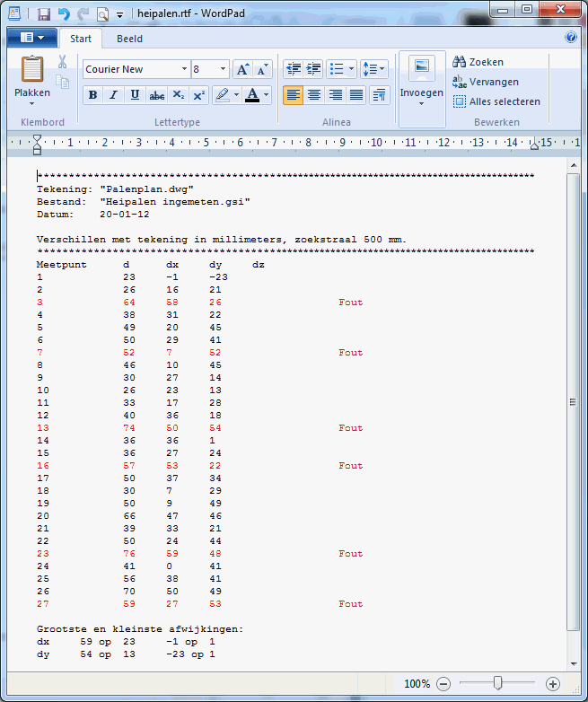Justify the text
Screen dimensions: 588x702
(356, 95)
